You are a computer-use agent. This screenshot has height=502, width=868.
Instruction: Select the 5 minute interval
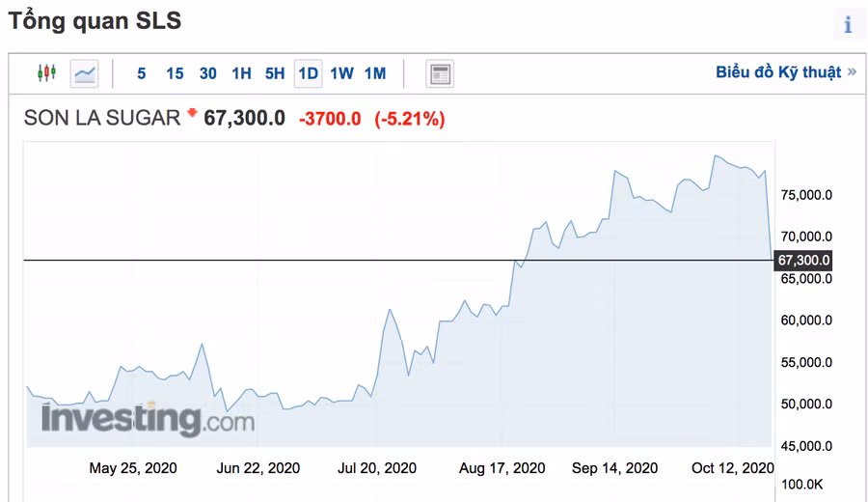(x=142, y=73)
